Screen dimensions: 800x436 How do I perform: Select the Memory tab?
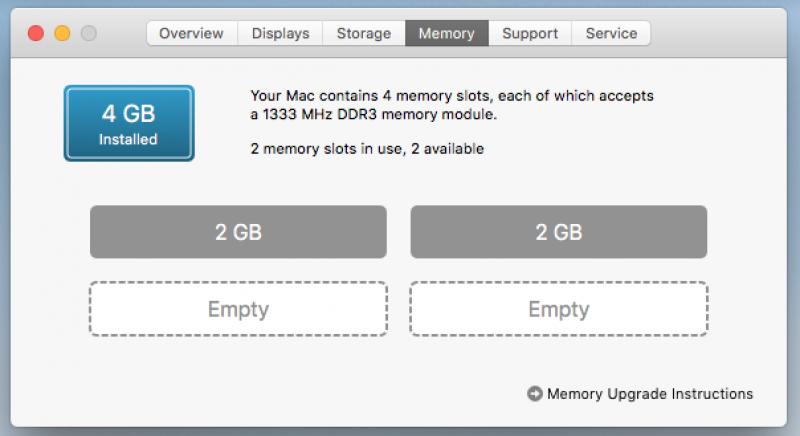click(447, 33)
